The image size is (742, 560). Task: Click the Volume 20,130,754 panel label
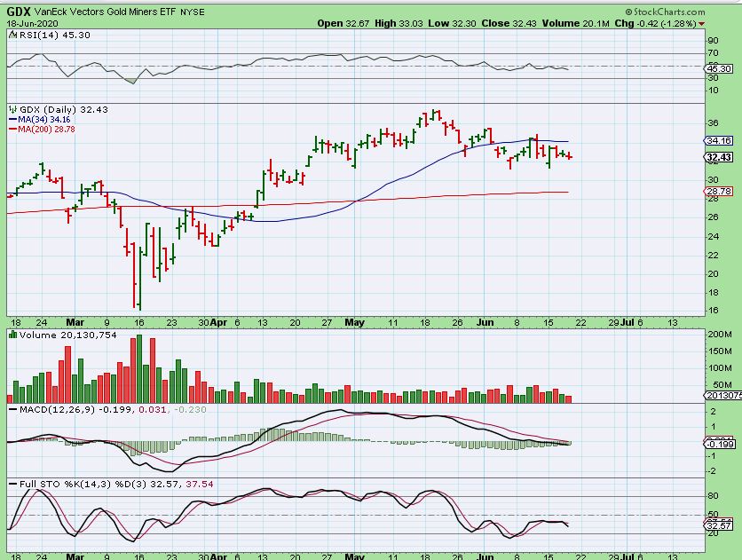67,335
